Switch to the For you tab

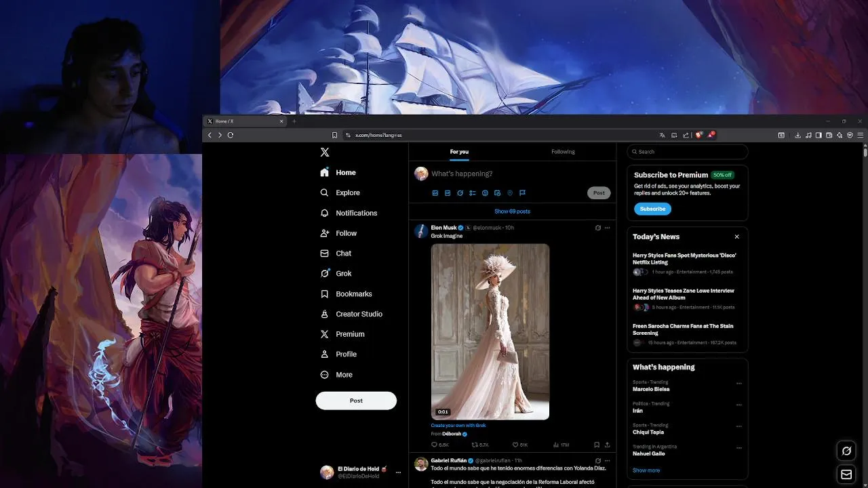[x=459, y=152]
